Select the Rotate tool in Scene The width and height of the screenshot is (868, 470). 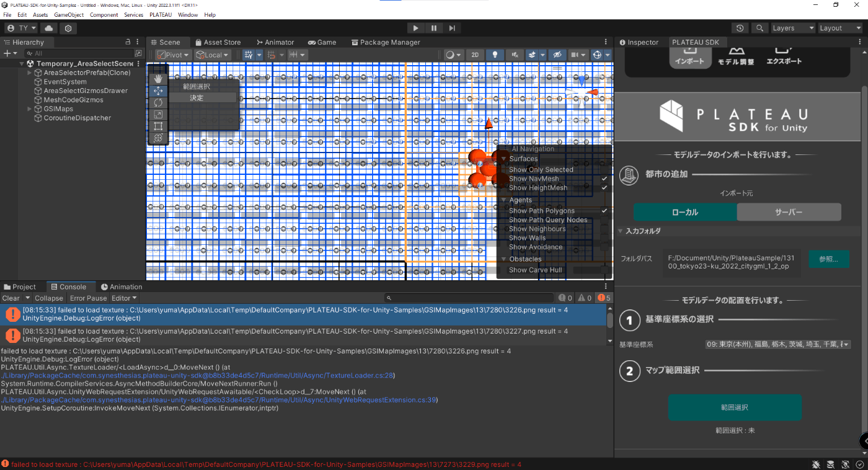click(158, 102)
